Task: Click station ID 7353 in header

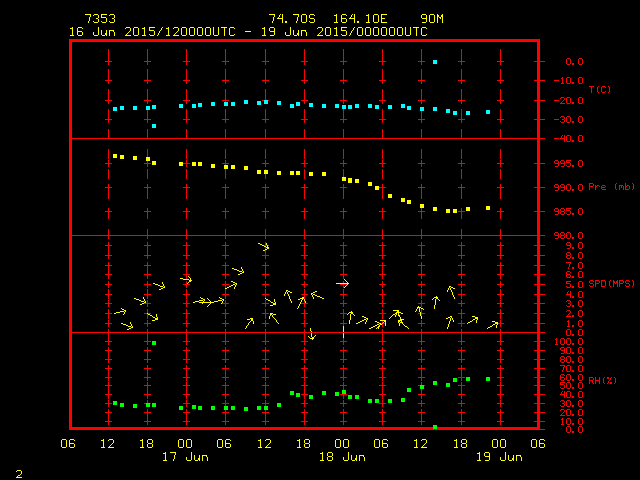Action: (99, 19)
